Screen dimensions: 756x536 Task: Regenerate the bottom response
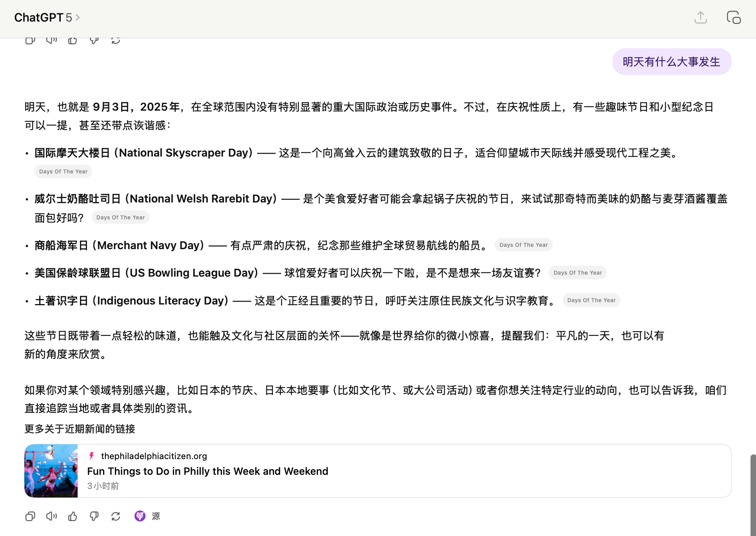pos(116,516)
